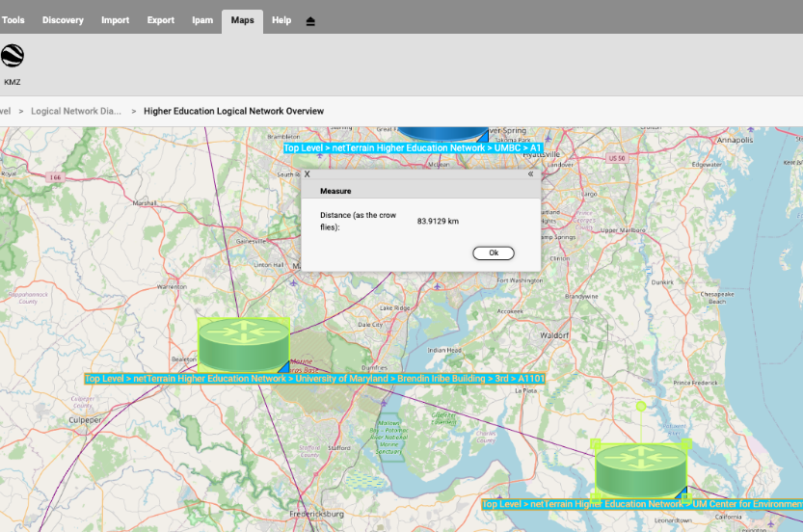Image resolution: width=803 pixels, height=532 pixels.
Task: Go to Logical Network Dia... breadcrumb
Action: click(x=76, y=111)
